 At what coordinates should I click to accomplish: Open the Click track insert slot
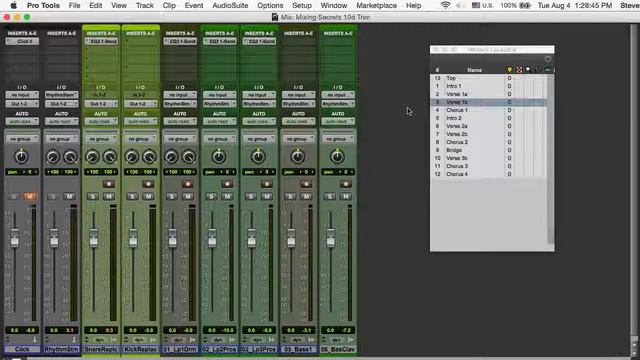pyautogui.click(x=22, y=41)
